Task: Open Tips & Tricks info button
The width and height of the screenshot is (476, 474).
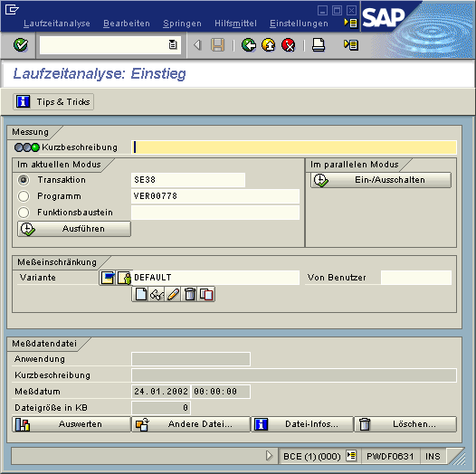Action: (x=53, y=101)
